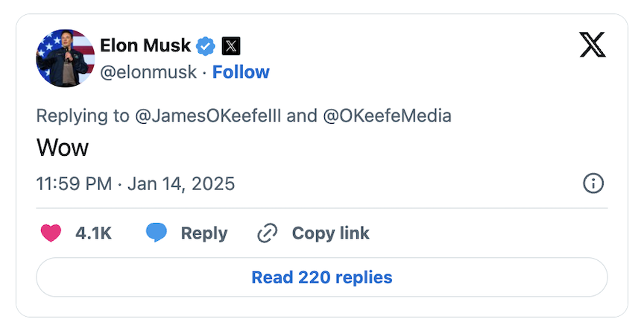Image resolution: width=644 pixels, height=331 pixels.
Task: Open Elon Musk's profile picture
Action: [66, 58]
